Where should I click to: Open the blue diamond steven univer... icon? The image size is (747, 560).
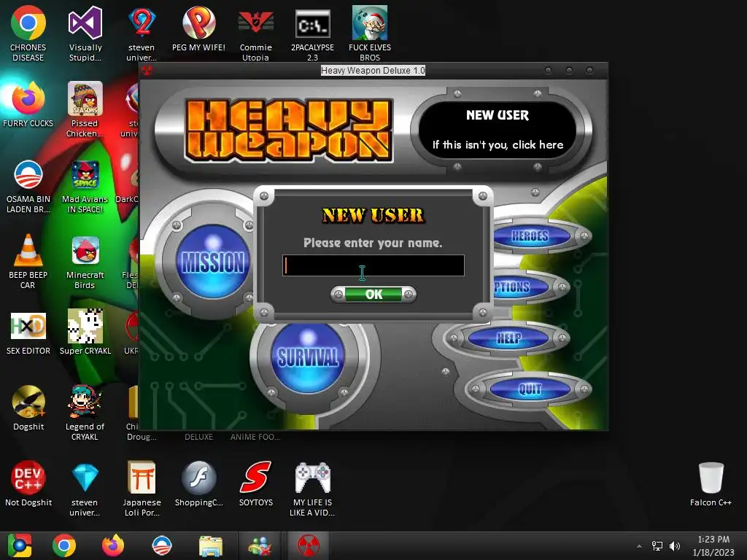click(x=85, y=489)
